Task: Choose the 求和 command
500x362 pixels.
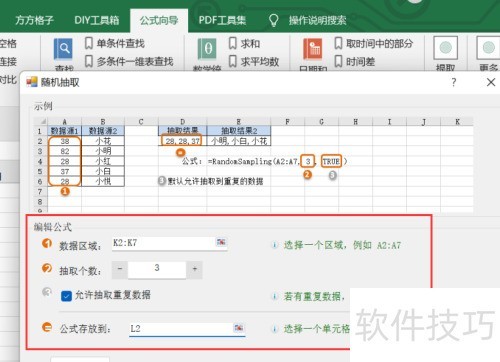Action: point(244,44)
